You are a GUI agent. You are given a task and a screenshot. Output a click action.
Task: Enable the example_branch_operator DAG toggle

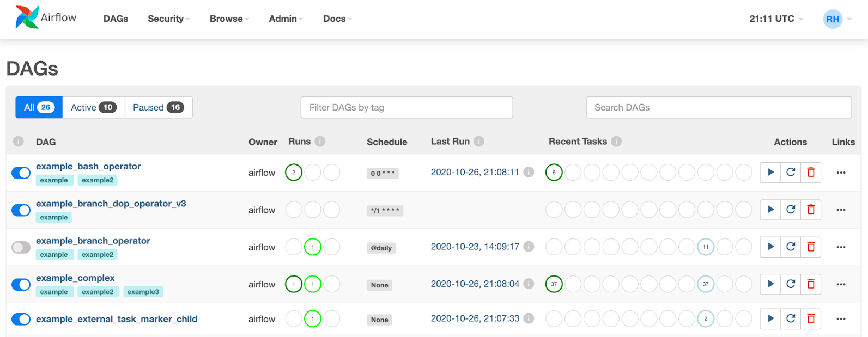point(21,247)
